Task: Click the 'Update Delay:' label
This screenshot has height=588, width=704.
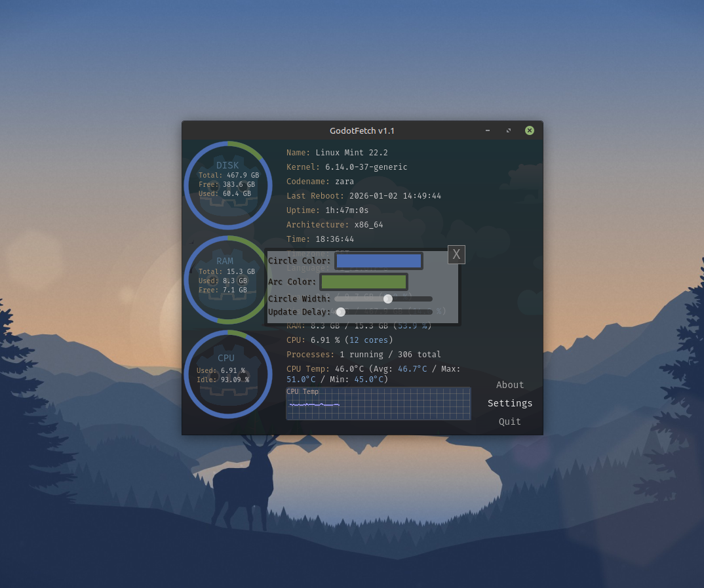Action: click(x=299, y=312)
